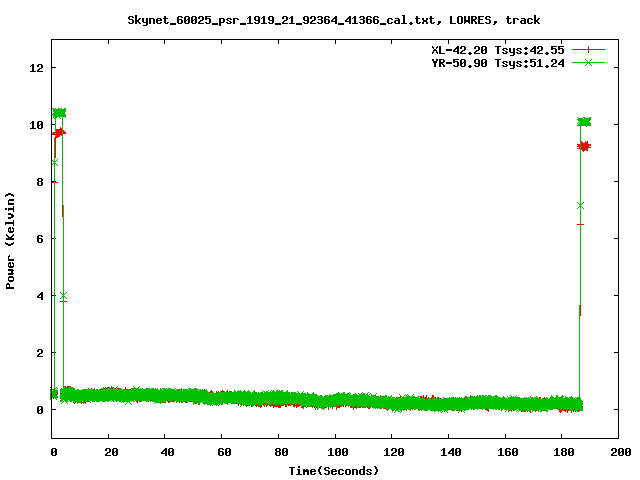Click the green legend line sample for YR

pyautogui.click(x=588, y=62)
